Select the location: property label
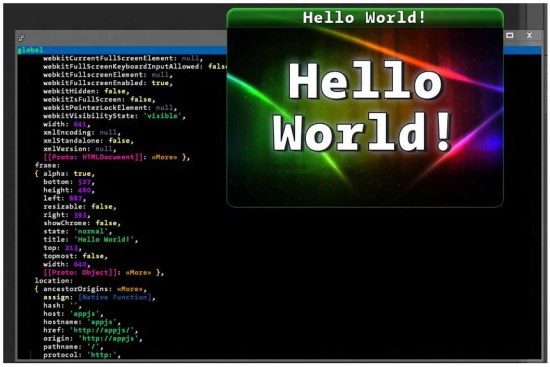Viewport: 550px width, 367px height. pyautogui.click(x=54, y=281)
